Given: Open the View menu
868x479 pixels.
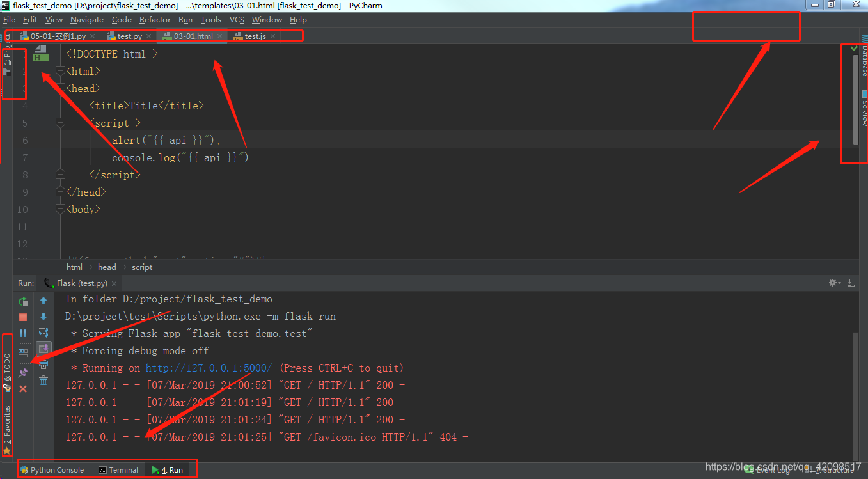Looking at the screenshot, I should [x=54, y=20].
